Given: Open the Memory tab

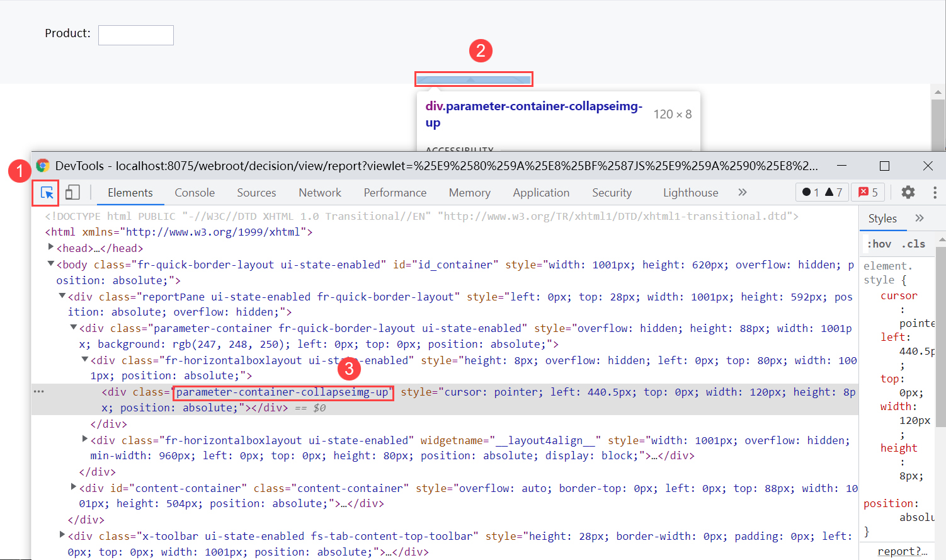Looking at the screenshot, I should pos(470,193).
